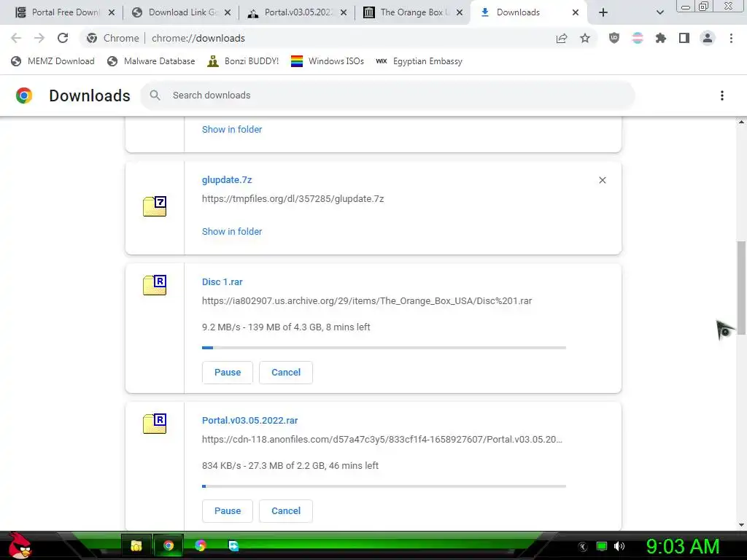Pause the Disc 1.rar download
747x560 pixels.
(228, 373)
